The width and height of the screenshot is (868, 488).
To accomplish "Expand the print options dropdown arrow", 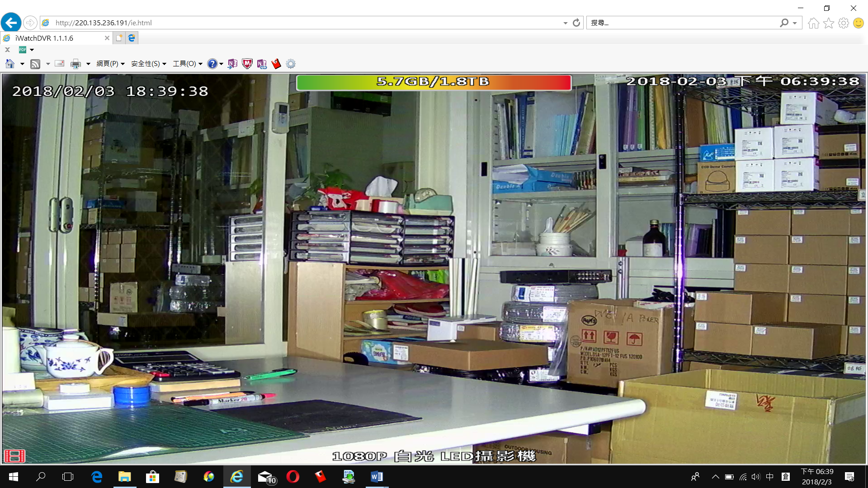I will 88,64.
